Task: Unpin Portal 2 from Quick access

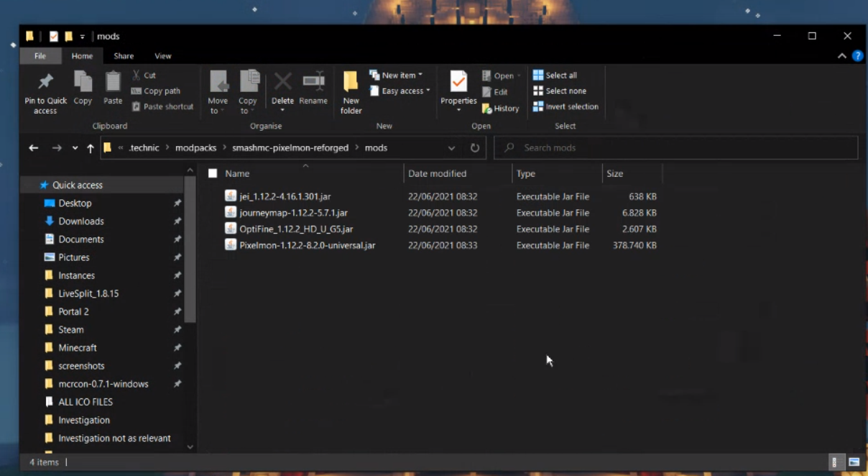Action: coord(177,311)
